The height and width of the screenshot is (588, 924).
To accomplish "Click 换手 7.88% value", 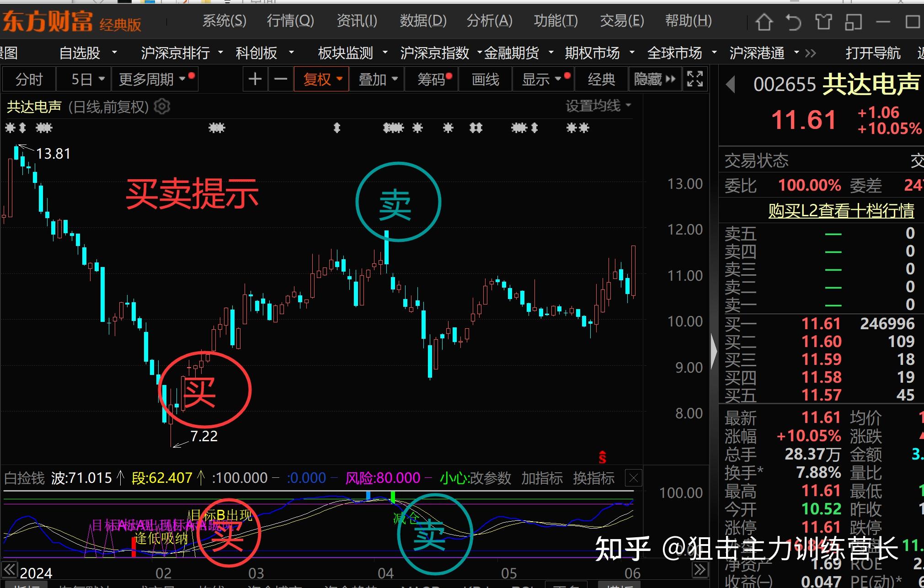I will pos(818,472).
